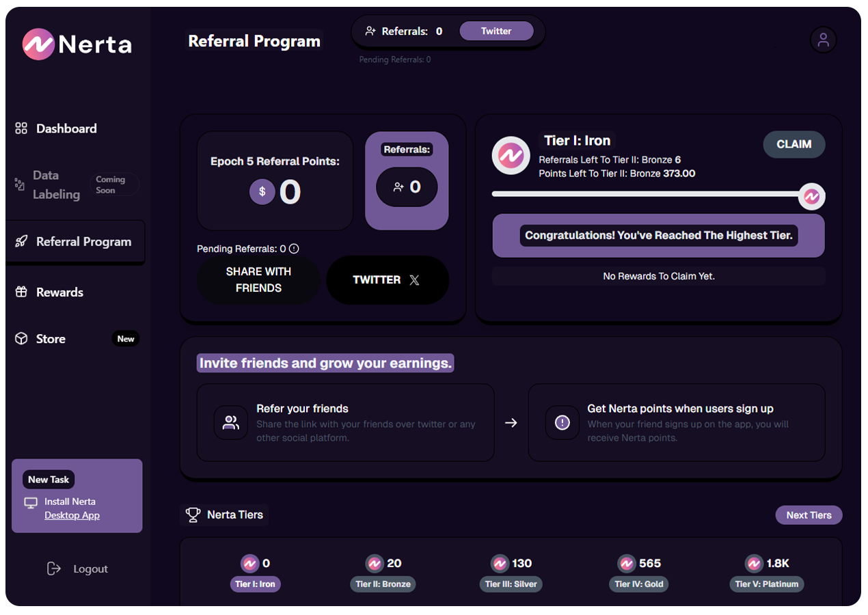This screenshot has height=615, width=868.
Task: Click 'Referrals Left To Tier II: Bronze 6'
Action: coord(610,160)
